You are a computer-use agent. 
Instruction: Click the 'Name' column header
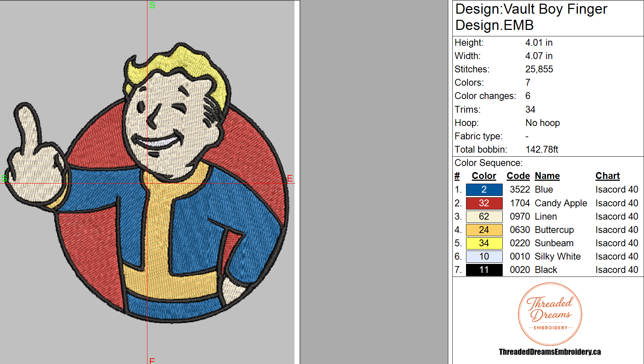[x=547, y=176]
